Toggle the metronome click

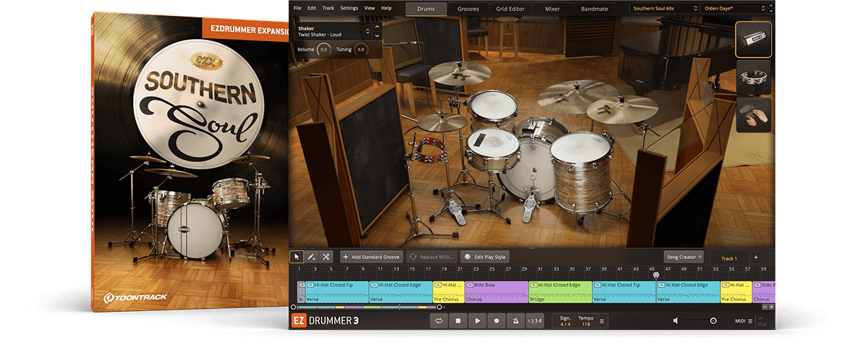[x=515, y=320]
